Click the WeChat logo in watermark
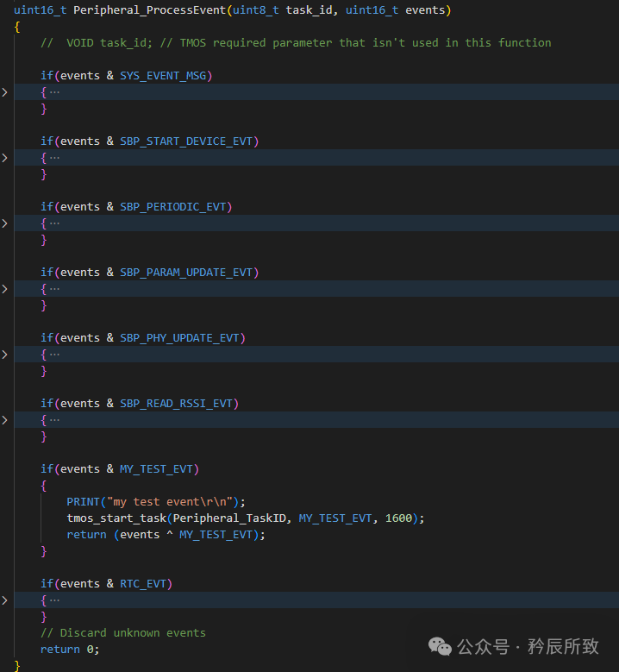The width and height of the screenshot is (619, 672). coord(440,646)
